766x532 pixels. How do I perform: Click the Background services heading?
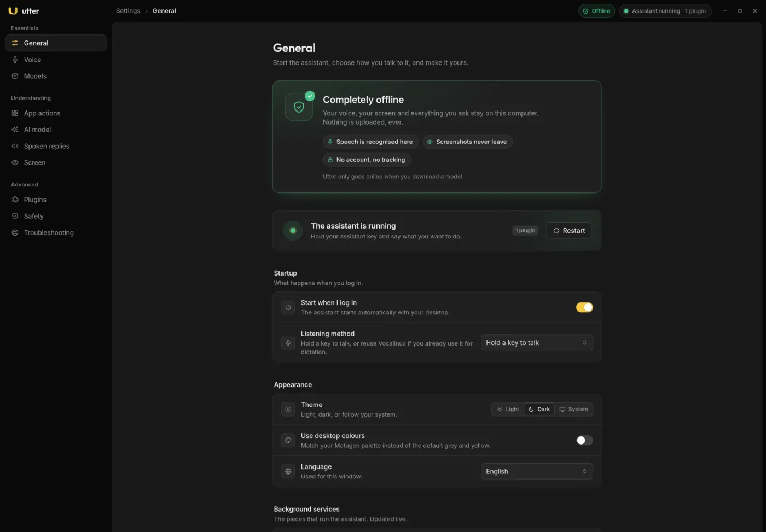(306, 509)
